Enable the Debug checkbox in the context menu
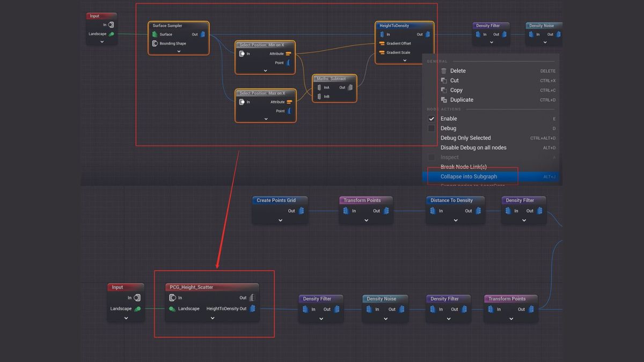The image size is (644, 362). pos(431,128)
